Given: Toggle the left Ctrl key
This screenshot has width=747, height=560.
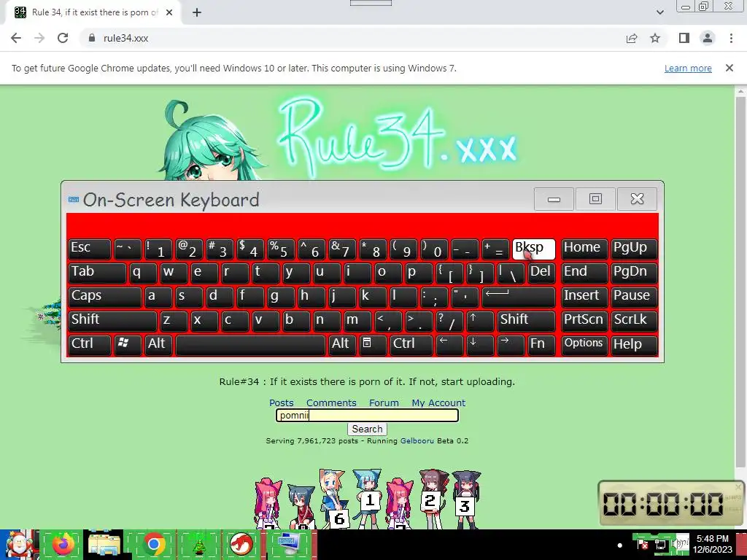Looking at the screenshot, I should coord(89,345).
